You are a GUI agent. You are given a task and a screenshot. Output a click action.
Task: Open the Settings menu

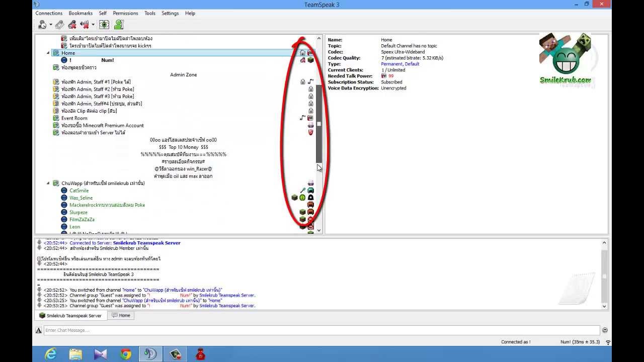(170, 13)
